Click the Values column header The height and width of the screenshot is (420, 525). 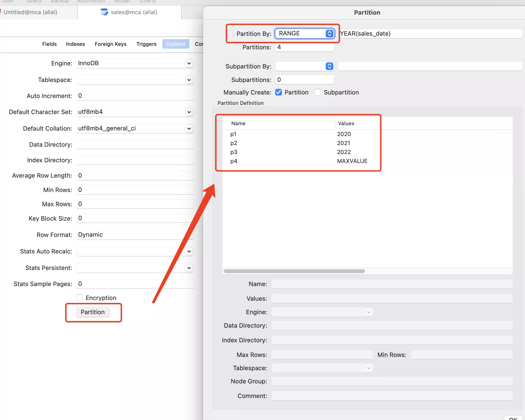pos(346,123)
